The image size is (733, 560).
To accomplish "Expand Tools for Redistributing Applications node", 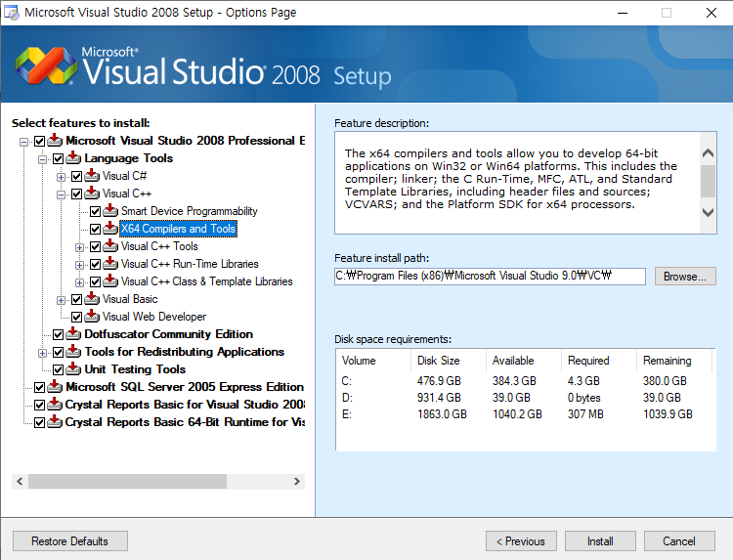I will click(43, 353).
